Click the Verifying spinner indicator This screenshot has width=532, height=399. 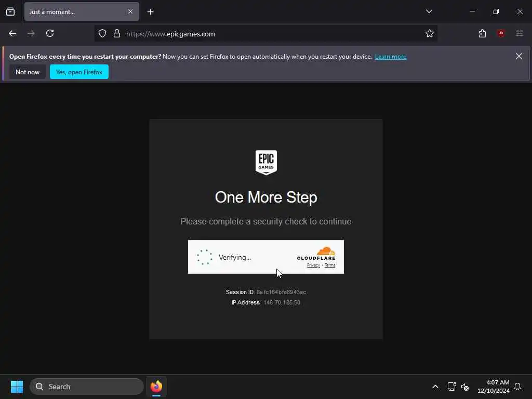coord(205,257)
